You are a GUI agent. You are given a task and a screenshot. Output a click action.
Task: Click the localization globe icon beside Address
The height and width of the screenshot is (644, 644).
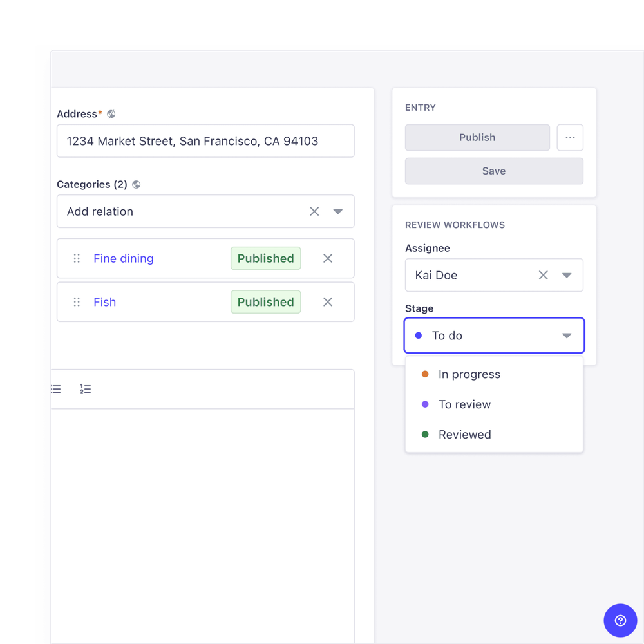[x=111, y=114]
